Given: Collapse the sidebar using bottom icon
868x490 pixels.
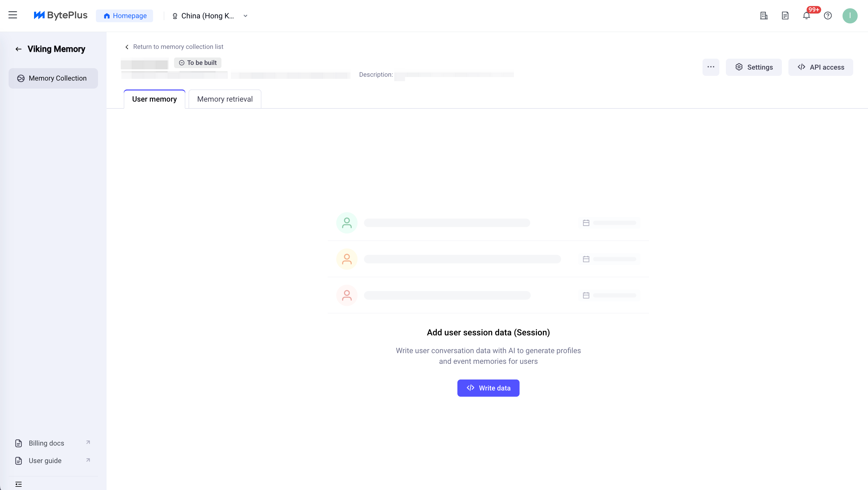Looking at the screenshot, I should click(x=19, y=484).
